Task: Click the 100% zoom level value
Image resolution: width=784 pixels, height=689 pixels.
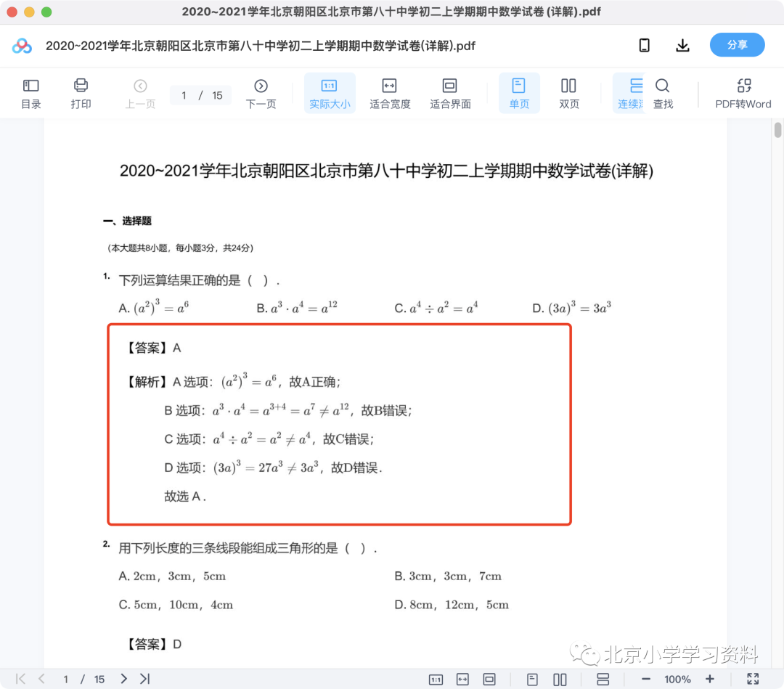Action: tap(677, 679)
